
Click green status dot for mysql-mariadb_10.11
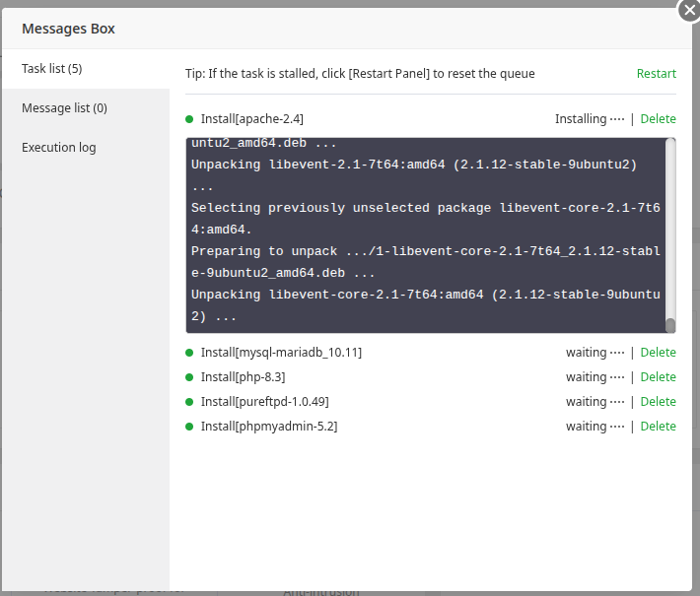click(189, 353)
